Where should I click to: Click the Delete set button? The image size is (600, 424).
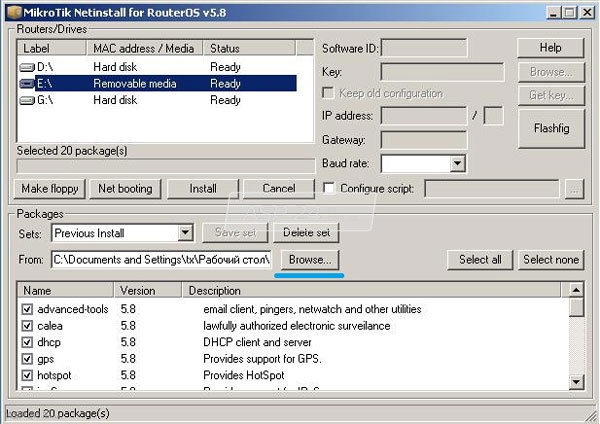[306, 233]
